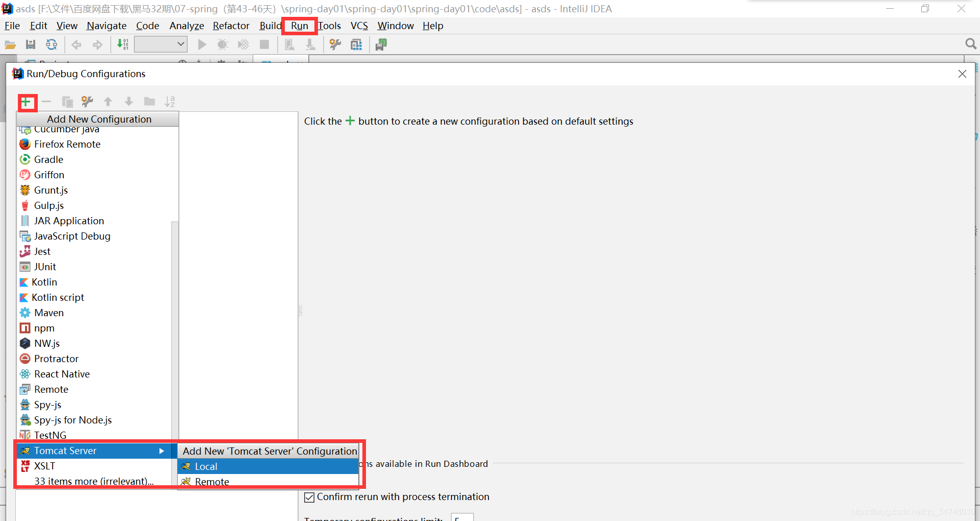
Task: Click the Temporary configurations limit field
Action: (x=462, y=517)
